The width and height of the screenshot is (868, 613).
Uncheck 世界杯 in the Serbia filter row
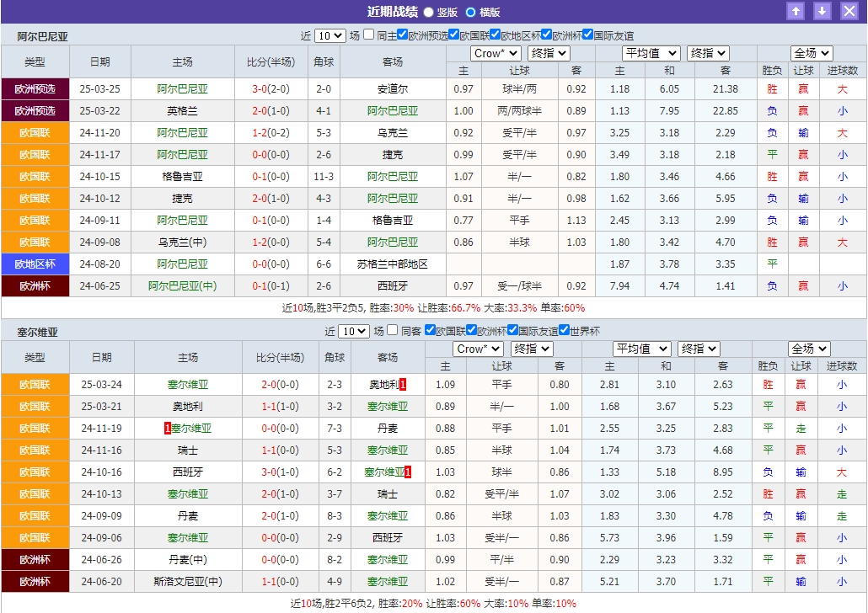tap(564, 330)
